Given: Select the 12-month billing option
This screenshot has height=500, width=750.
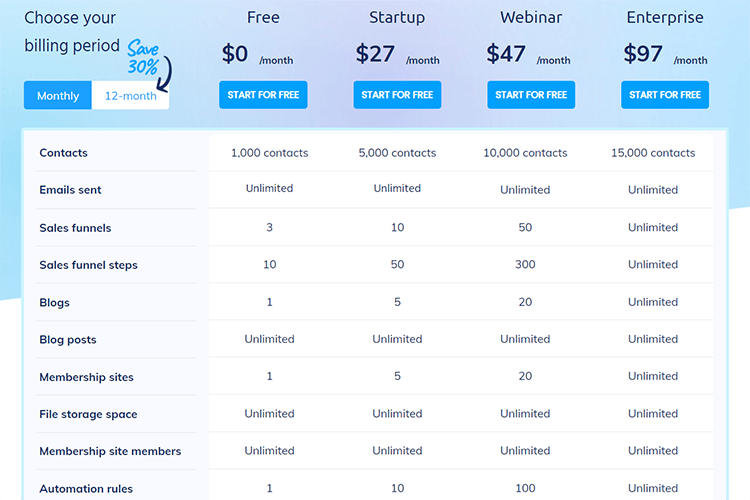Looking at the screenshot, I should point(131,96).
